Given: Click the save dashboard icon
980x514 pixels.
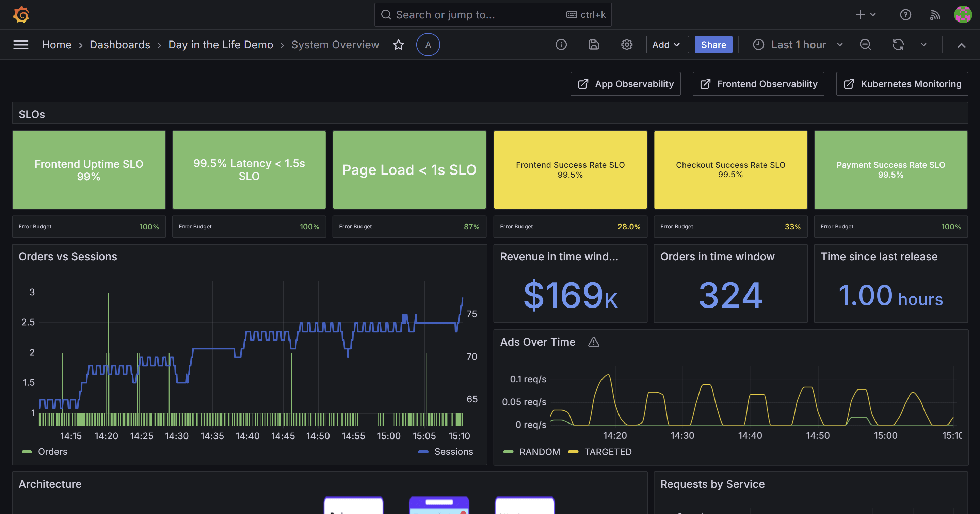Looking at the screenshot, I should (x=594, y=45).
